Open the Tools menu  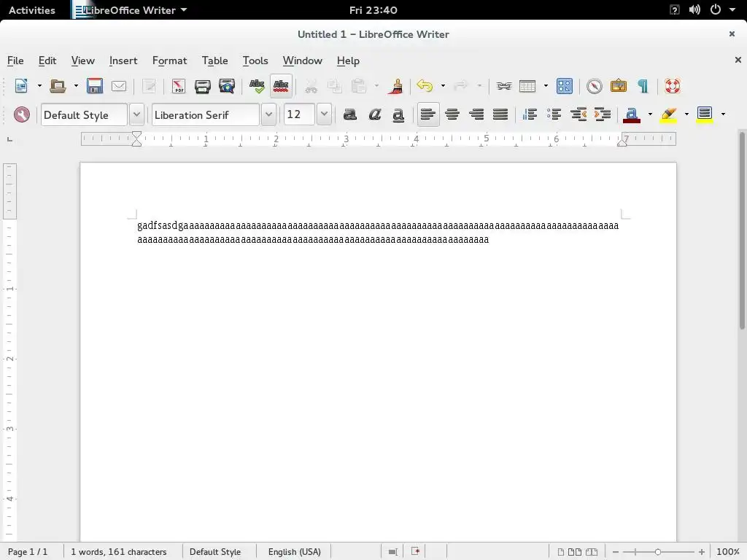coord(255,61)
